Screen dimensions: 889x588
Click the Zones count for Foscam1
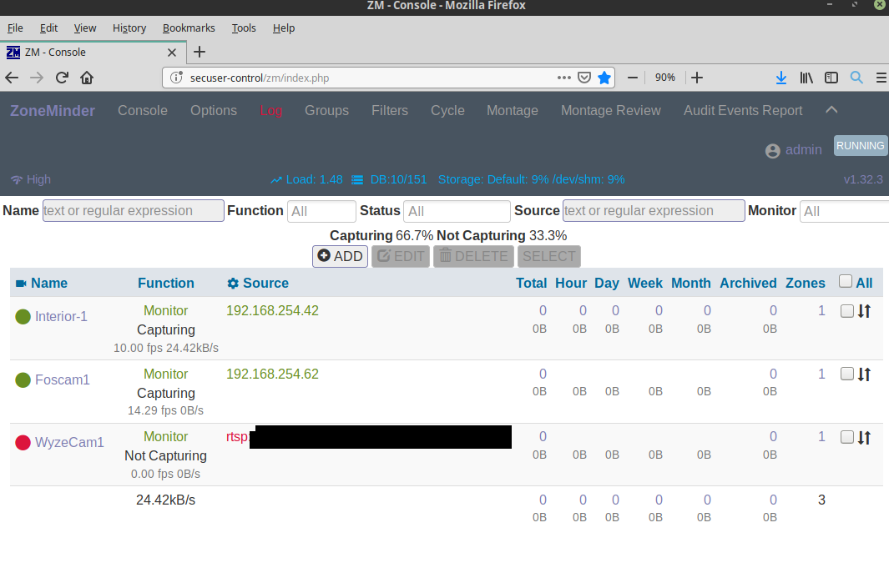tap(821, 374)
